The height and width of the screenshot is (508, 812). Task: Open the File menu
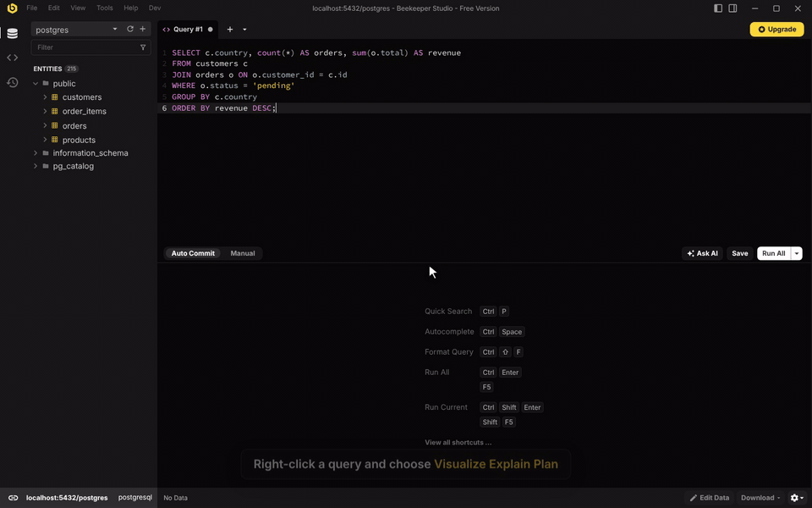pyautogui.click(x=31, y=8)
